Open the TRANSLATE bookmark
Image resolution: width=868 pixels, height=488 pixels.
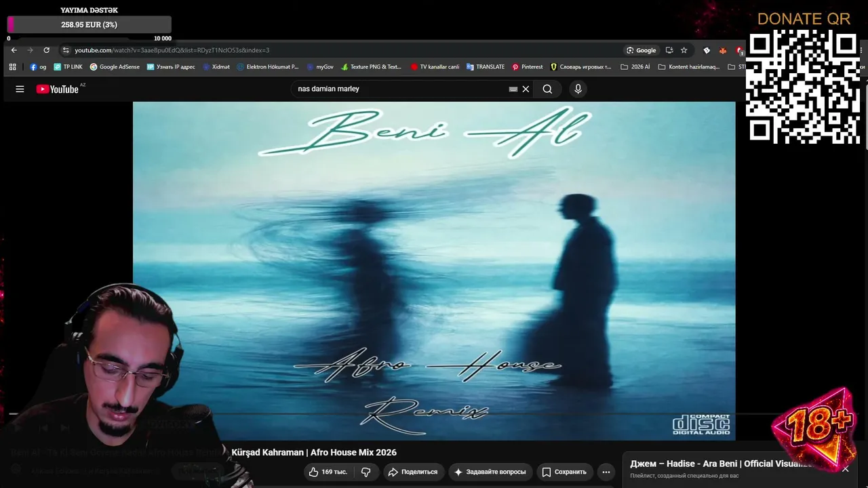(x=486, y=67)
